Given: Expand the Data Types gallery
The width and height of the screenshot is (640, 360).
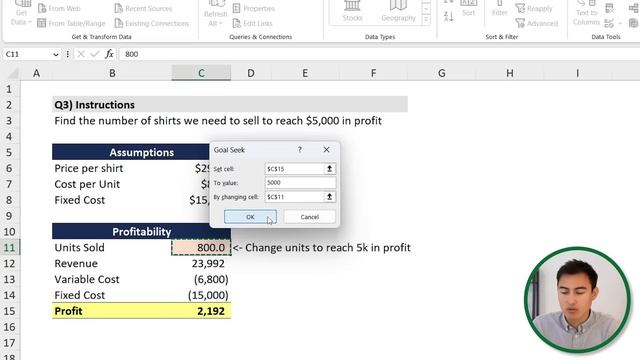Looking at the screenshot, I should [426, 20].
